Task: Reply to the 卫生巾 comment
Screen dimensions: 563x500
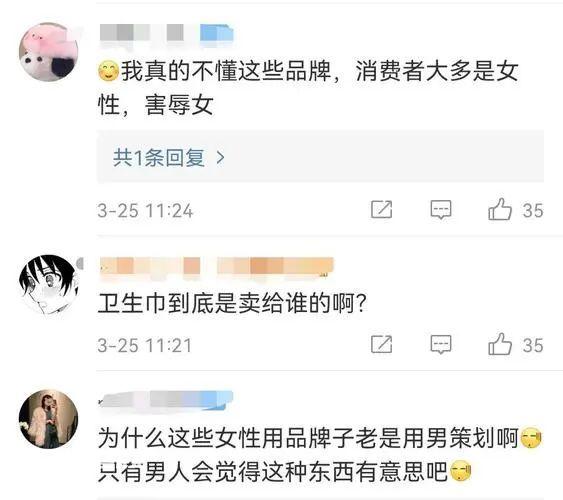Action: tap(441, 345)
